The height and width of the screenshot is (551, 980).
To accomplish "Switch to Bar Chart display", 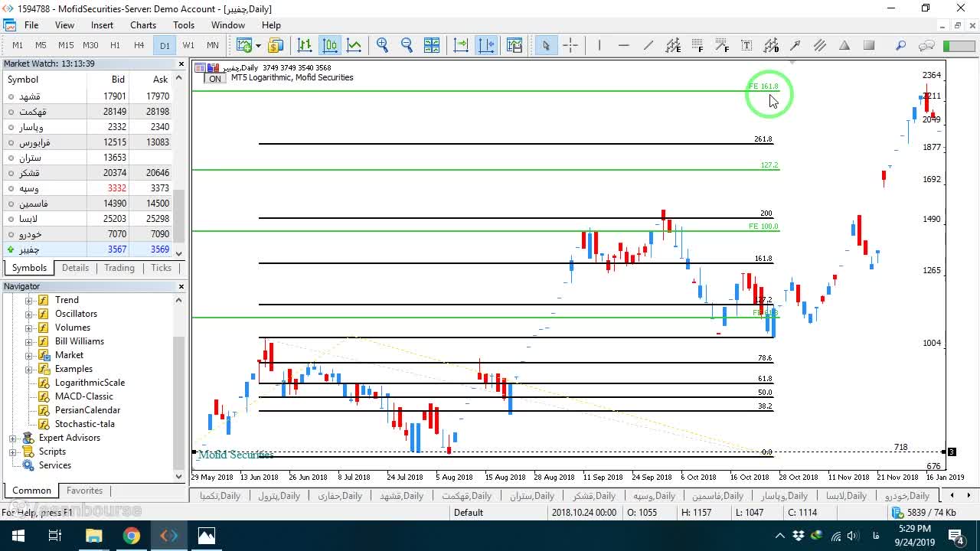I will pyautogui.click(x=305, y=45).
